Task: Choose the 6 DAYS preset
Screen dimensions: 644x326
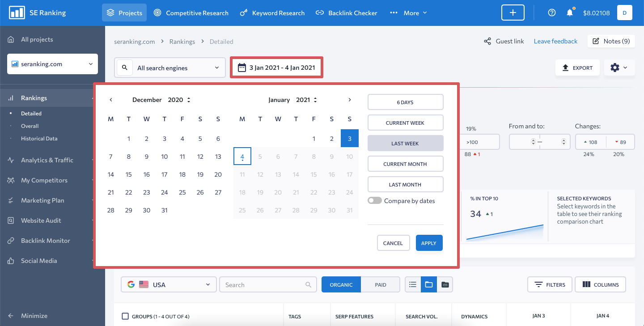Action: [405, 102]
